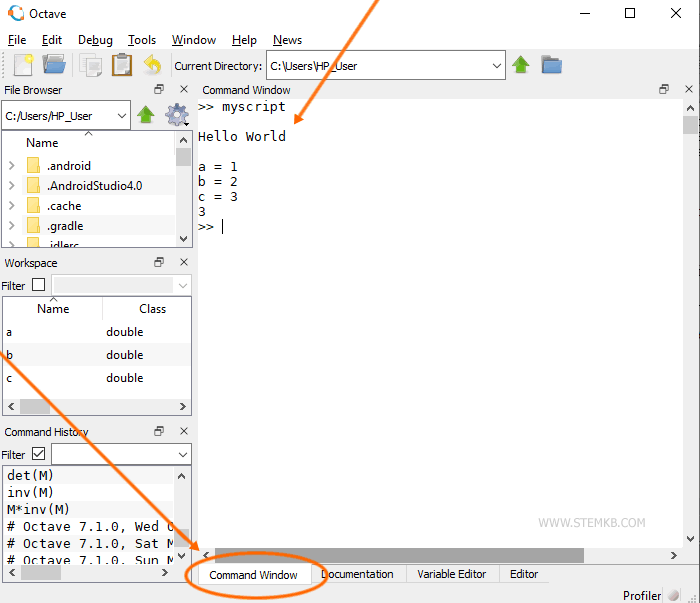This screenshot has width=700, height=603.
Task: Click the Command Window horizontal scrollbar
Action: pos(400,555)
